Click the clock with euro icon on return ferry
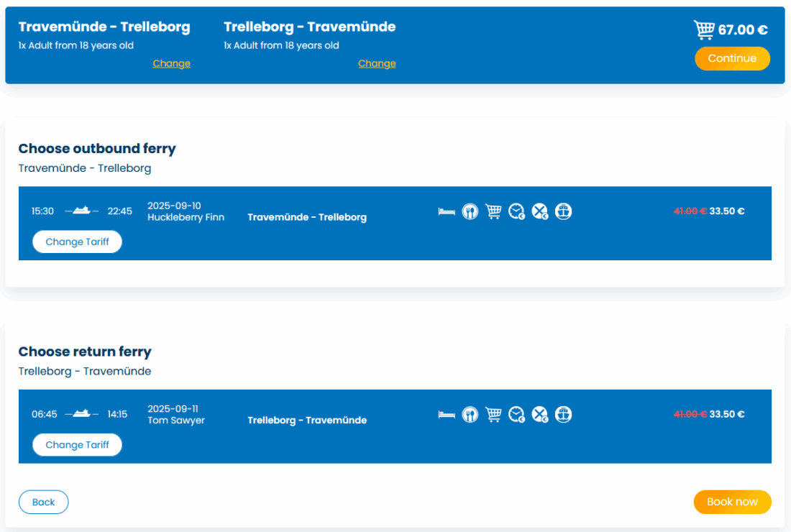The width and height of the screenshot is (791, 532). tap(516, 414)
